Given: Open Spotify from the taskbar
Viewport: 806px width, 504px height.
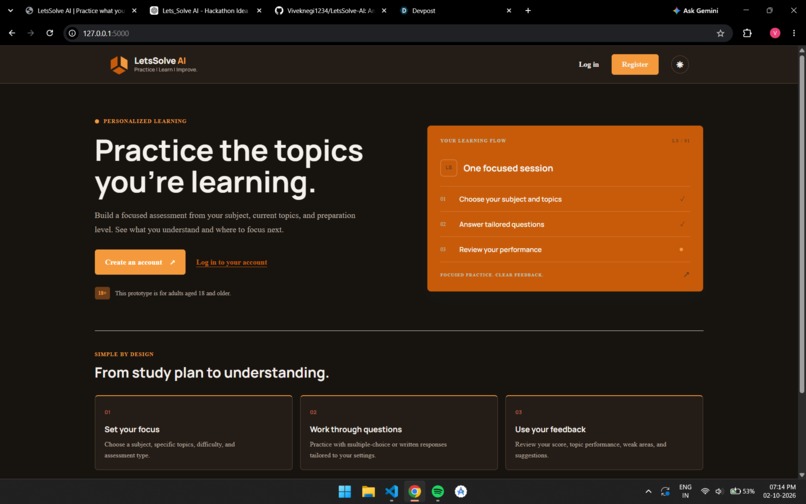Looking at the screenshot, I should (x=437, y=492).
